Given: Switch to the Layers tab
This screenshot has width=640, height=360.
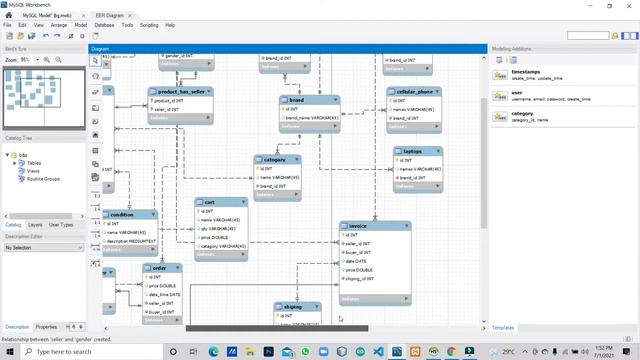Looking at the screenshot, I should pos(35,225).
